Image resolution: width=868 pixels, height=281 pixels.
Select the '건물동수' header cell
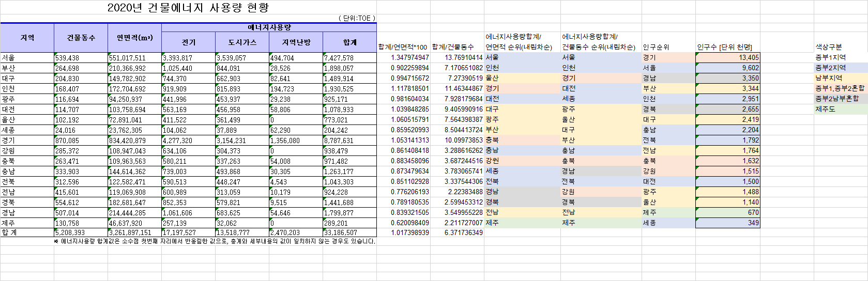pos(81,38)
